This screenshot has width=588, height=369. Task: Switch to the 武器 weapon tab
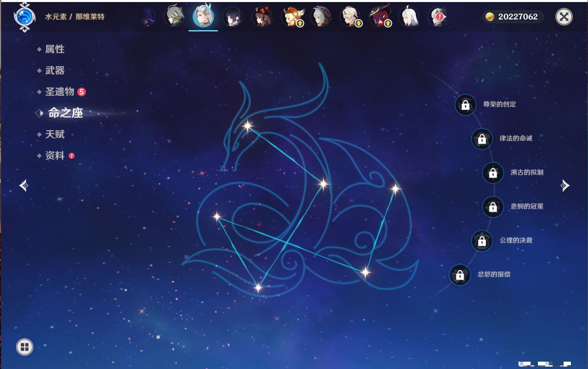55,71
